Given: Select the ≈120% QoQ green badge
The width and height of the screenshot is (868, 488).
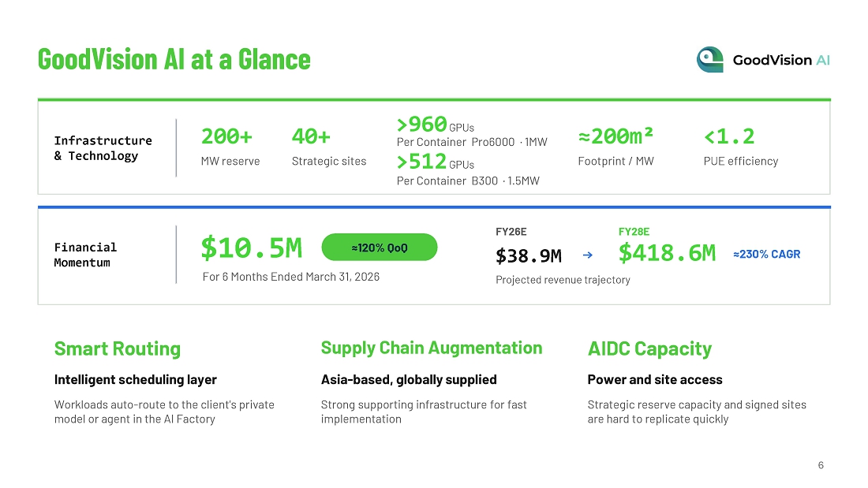Looking at the screenshot, I should tap(380, 248).
